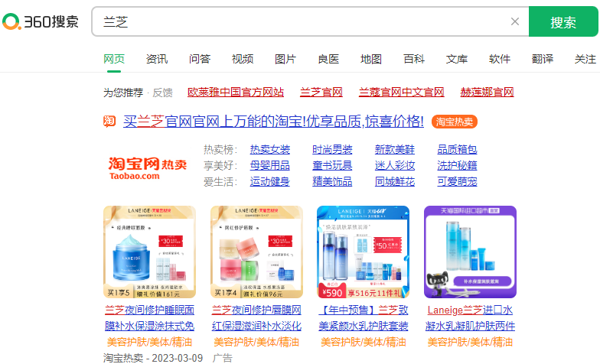This screenshot has height=364, width=600.
Task: Switch to the 网页 tab
Action: tap(114, 59)
